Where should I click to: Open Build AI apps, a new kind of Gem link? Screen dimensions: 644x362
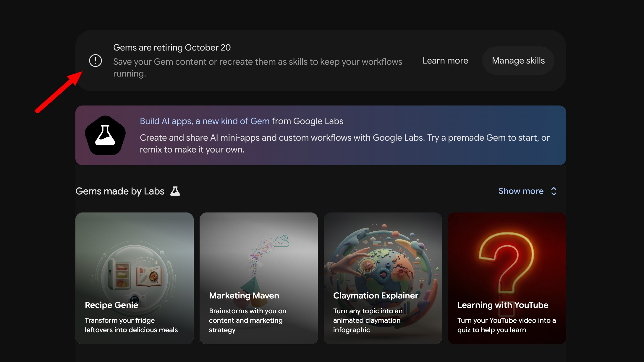tap(205, 121)
